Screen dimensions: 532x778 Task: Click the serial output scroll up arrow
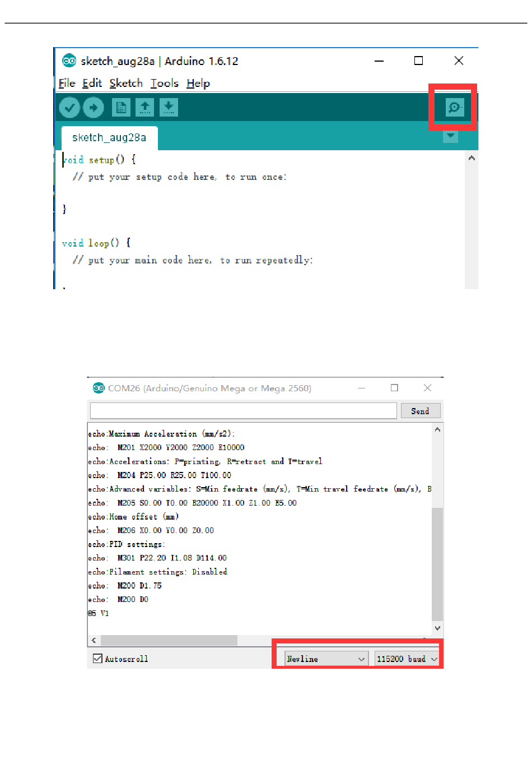pos(437,430)
